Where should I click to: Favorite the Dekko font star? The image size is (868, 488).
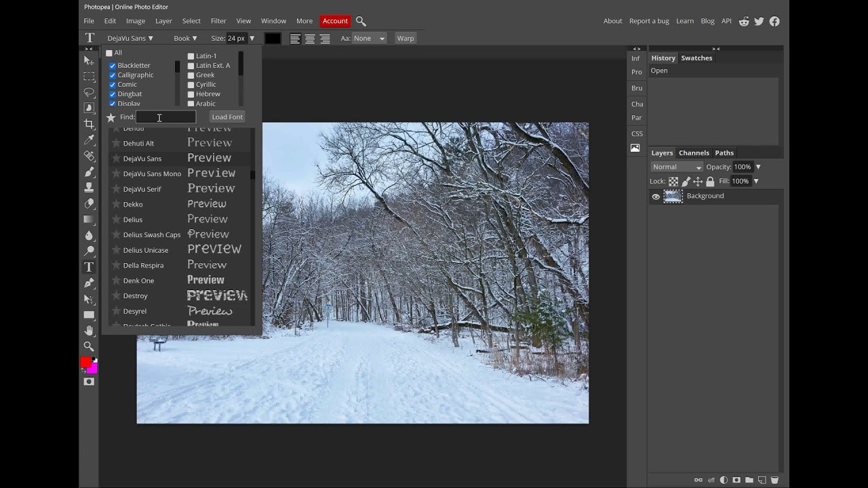[116, 204]
